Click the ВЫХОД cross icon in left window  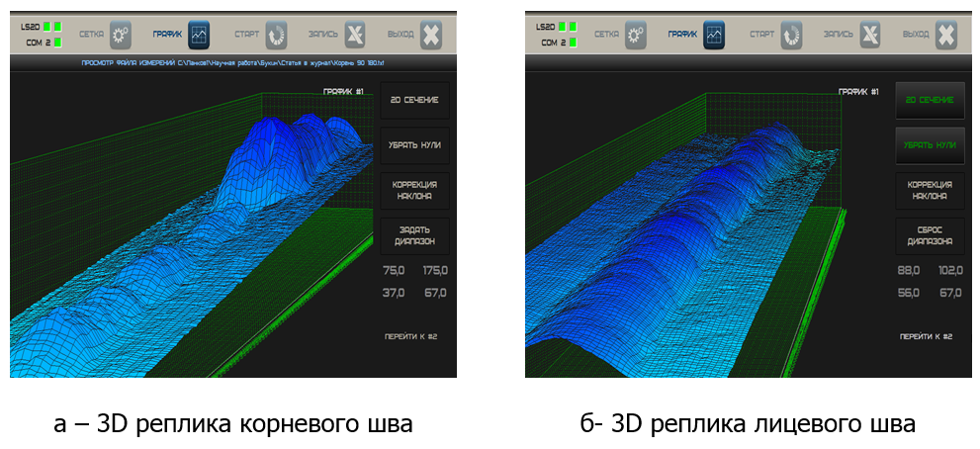click(431, 35)
